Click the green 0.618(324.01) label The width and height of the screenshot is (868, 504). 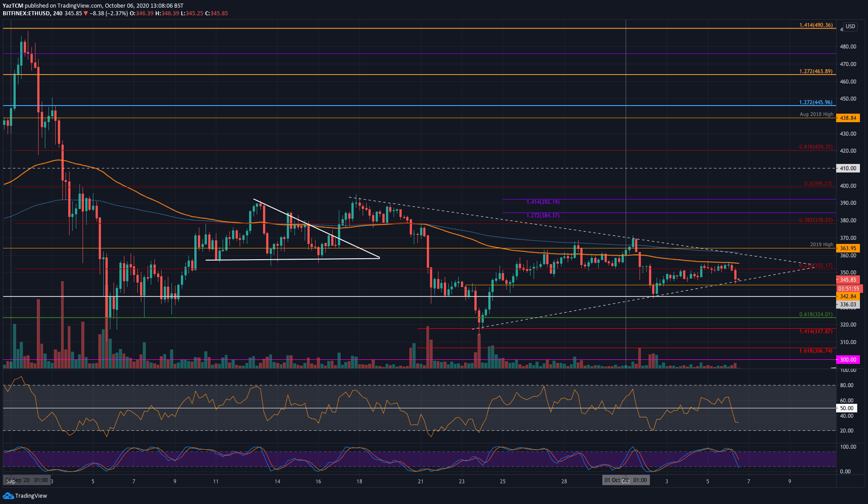815,314
